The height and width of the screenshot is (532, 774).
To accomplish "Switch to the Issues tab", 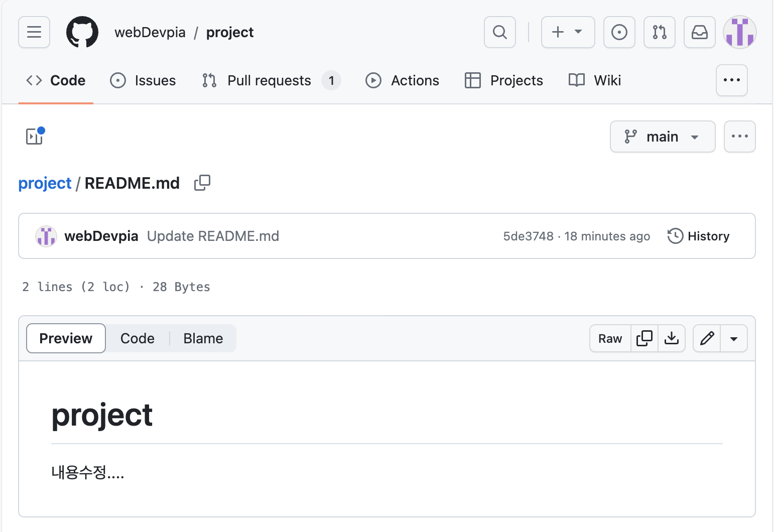I will [x=143, y=80].
